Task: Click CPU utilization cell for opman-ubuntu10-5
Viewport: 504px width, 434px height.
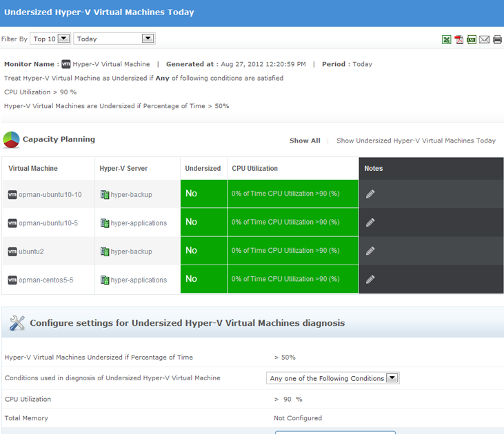Action: 293,223
